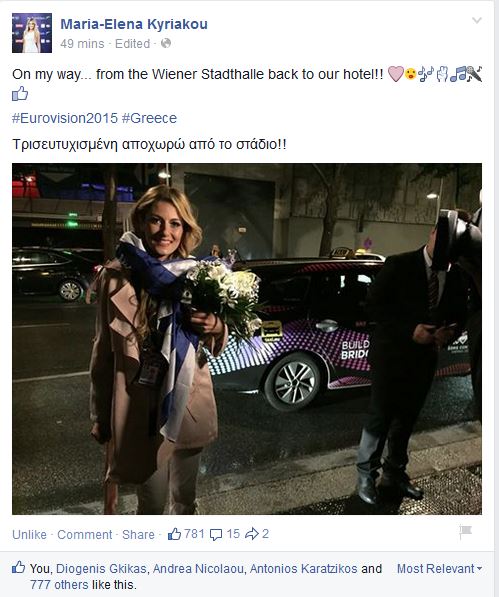Open post options chevron menu
The height and width of the screenshot is (597, 499).
pyautogui.click(x=477, y=20)
